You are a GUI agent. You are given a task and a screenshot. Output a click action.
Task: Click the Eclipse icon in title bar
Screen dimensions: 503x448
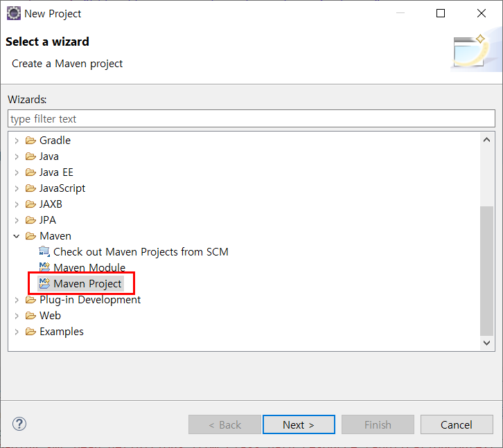(14, 13)
